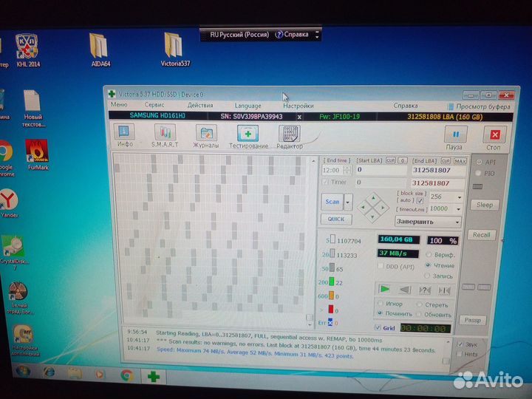Open timeout 10000 ms dropdown
The width and height of the screenshot is (532, 399).
click(x=458, y=209)
